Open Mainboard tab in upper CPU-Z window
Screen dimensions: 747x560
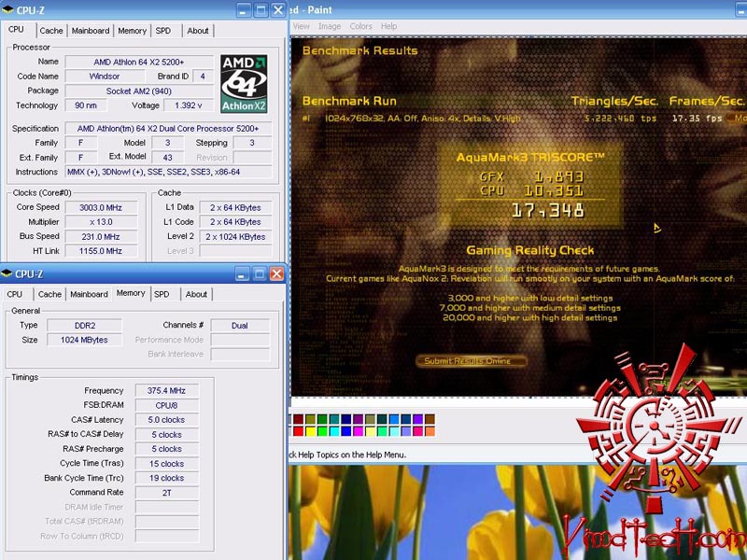pyautogui.click(x=91, y=31)
